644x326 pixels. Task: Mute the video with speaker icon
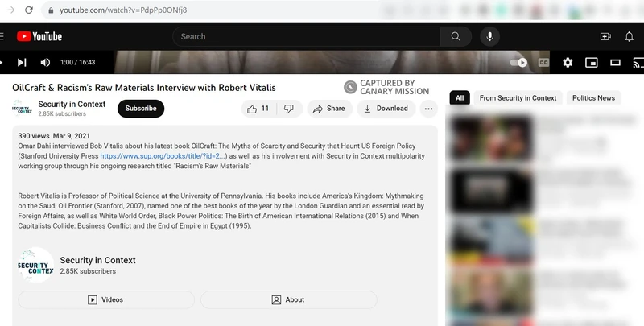point(45,63)
